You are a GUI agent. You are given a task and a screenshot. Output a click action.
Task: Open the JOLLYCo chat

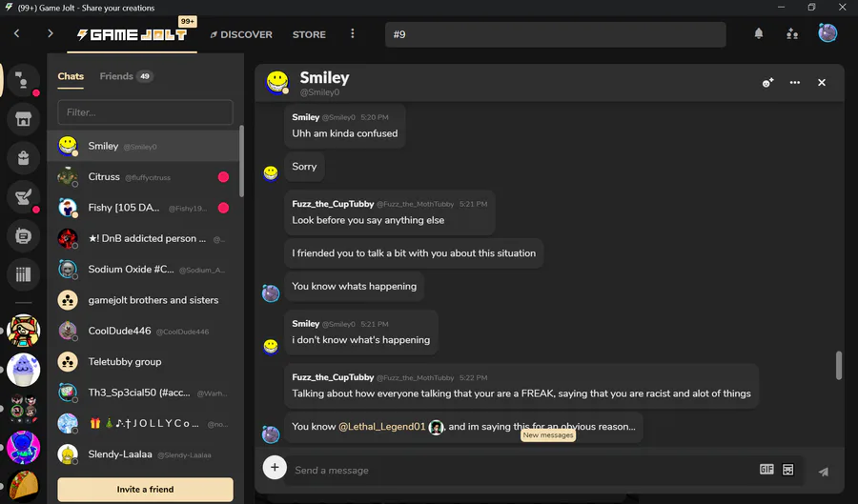click(x=143, y=423)
